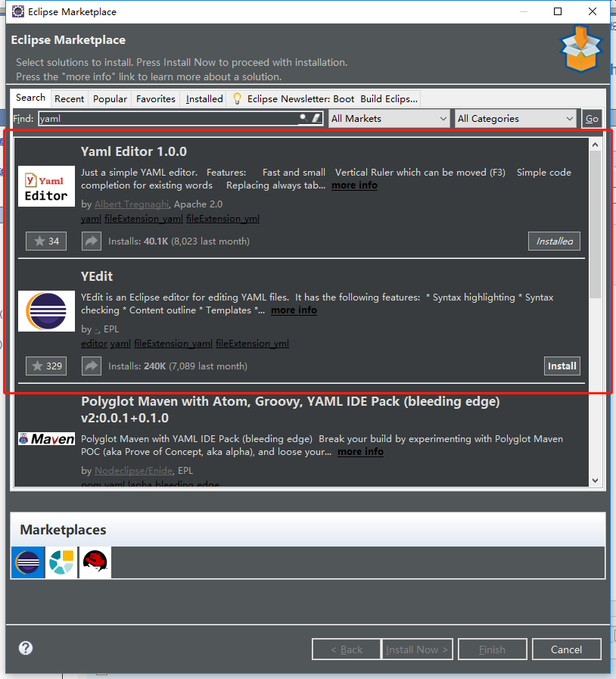This screenshot has width=616, height=679.
Task: Maximize the Eclipse Marketplace window
Action: (x=558, y=11)
